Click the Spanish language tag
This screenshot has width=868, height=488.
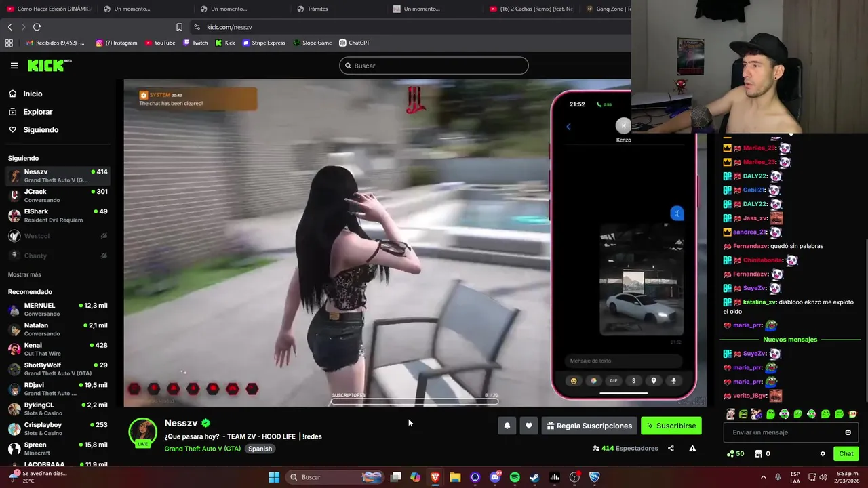pos(260,449)
